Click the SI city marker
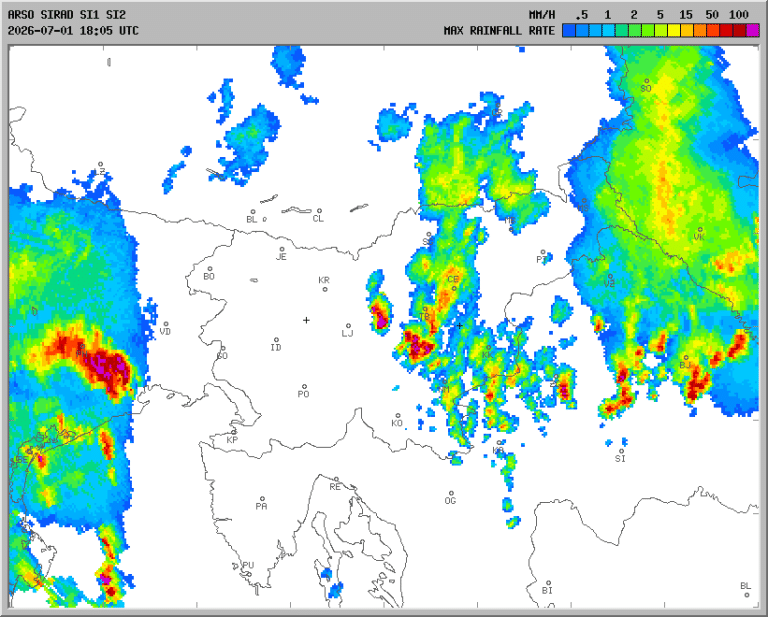The height and width of the screenshot is (617, 768). click(622, 451)
